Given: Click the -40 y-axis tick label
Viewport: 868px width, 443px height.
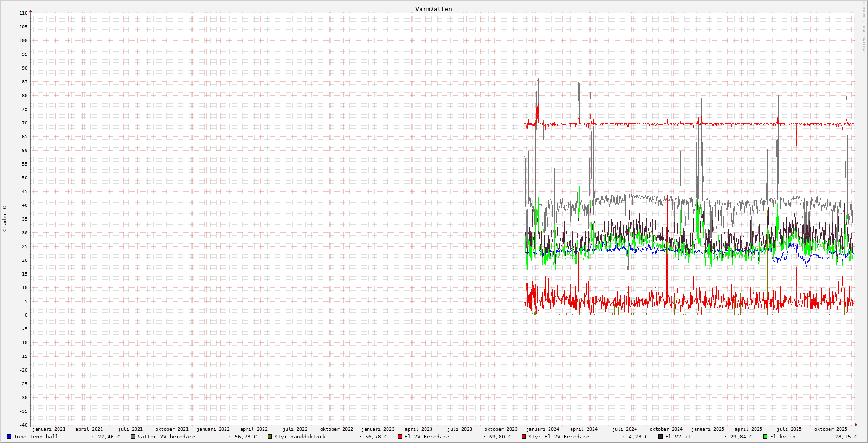Looking at the screenshot, I should [x=23, y=425].
